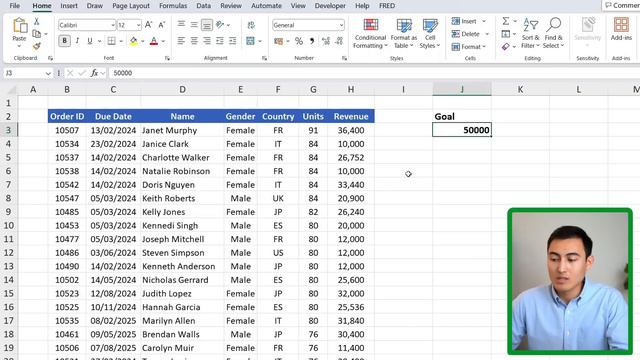The height and width of the screenshot is (360, 640).
Task: Click formula bar containing 50000
Action: point(373,73)
